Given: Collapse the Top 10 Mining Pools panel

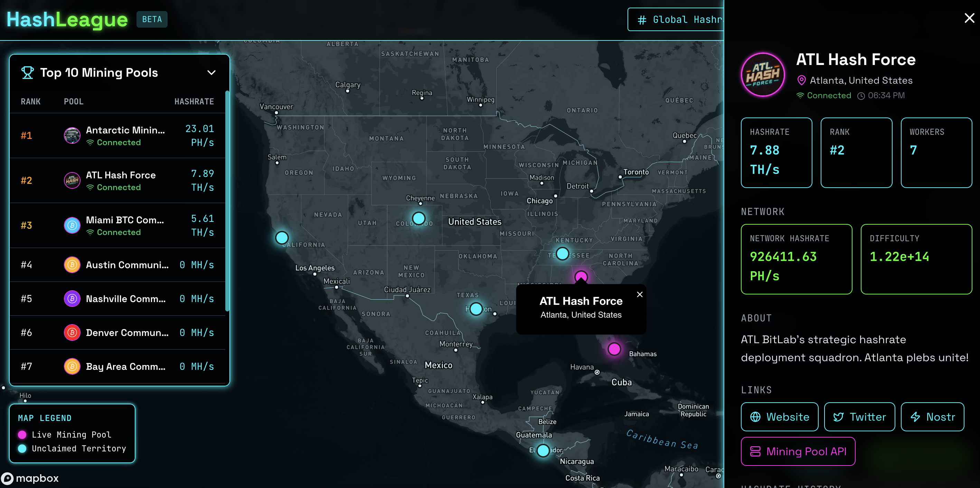Looking at the screenshot, I should (x=211, y=73).
